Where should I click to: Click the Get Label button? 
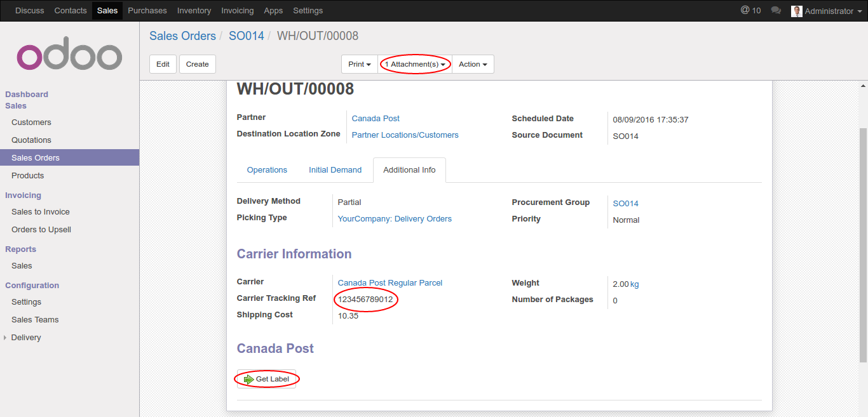[266, 380]
